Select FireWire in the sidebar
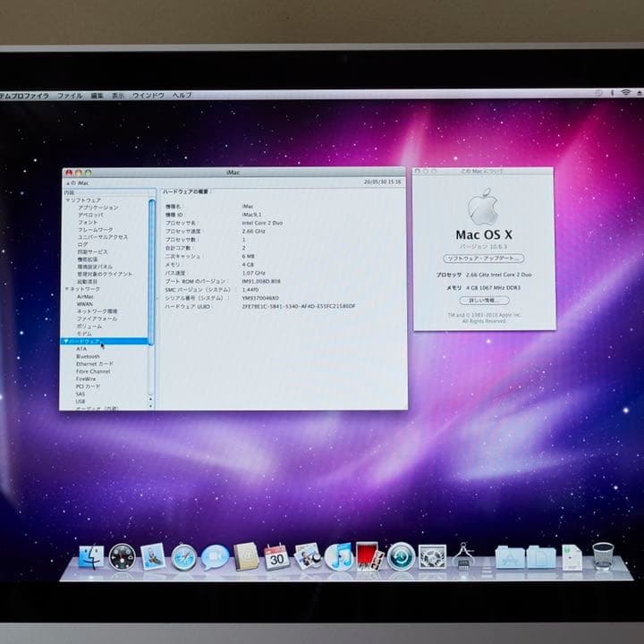The width and height of the screenshot is (644, 644). coord(86,378)
